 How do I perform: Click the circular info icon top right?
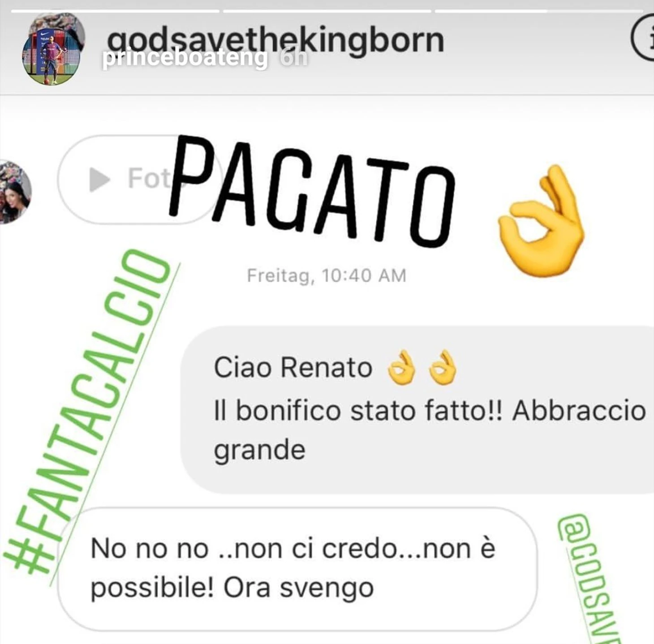coord(644,38)
